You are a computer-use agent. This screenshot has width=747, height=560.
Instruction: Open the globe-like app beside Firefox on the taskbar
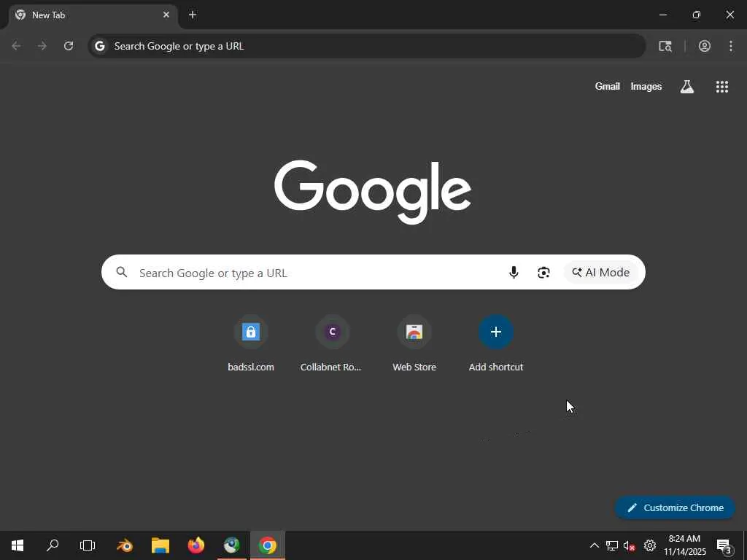232,545
